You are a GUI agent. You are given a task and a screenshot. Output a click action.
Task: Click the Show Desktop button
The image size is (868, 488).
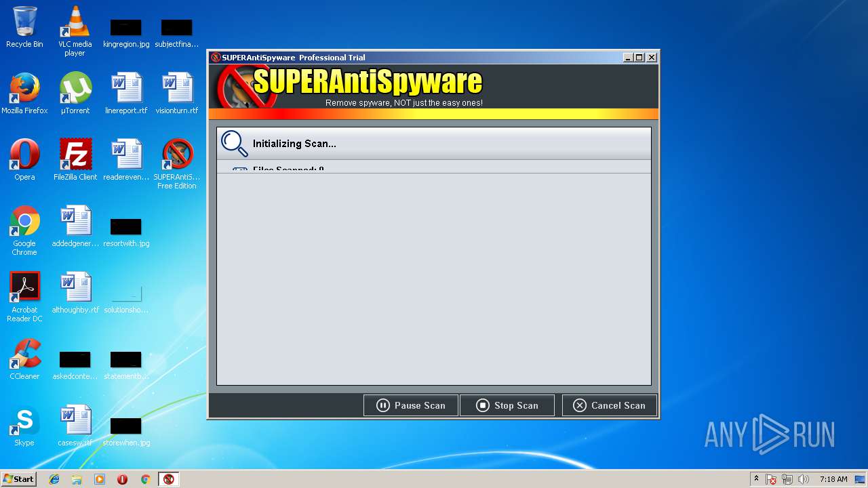coord(861,479)
